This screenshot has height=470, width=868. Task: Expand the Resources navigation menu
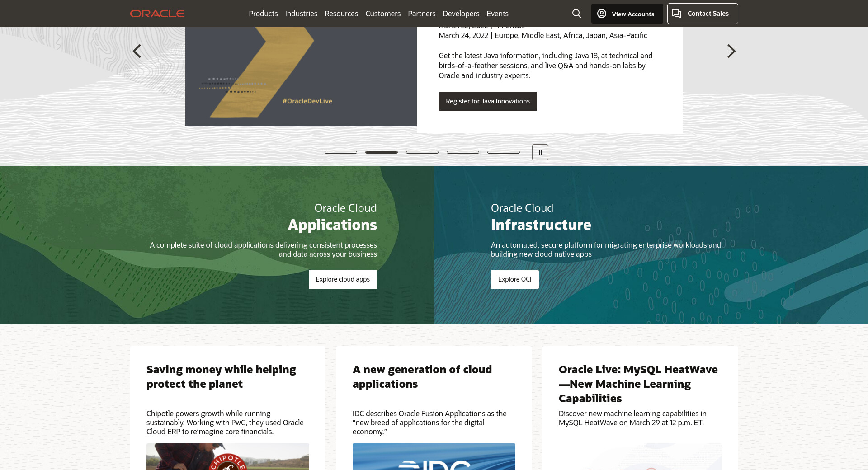pos(341,14)
